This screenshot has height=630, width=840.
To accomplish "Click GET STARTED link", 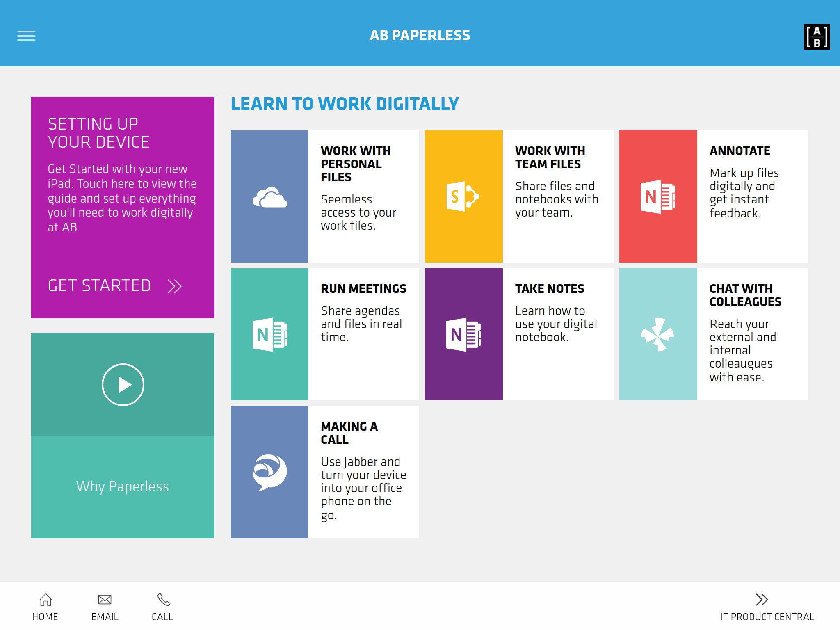I will point(99,285).
